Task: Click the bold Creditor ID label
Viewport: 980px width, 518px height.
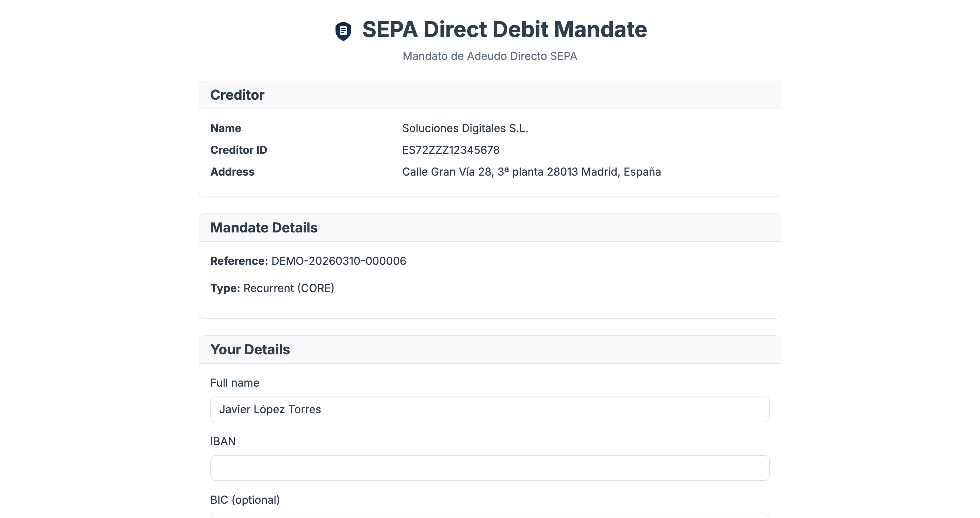Action: [239, 150]
